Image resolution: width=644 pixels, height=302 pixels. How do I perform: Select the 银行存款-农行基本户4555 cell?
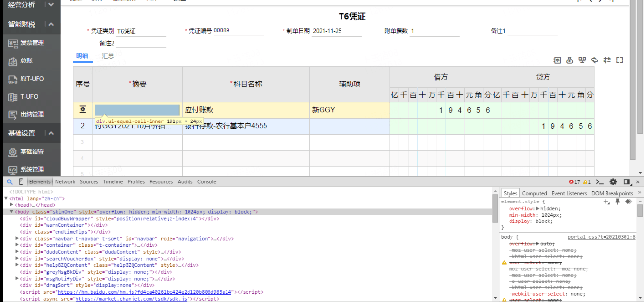pyautogui.click(x=246, y=126)
